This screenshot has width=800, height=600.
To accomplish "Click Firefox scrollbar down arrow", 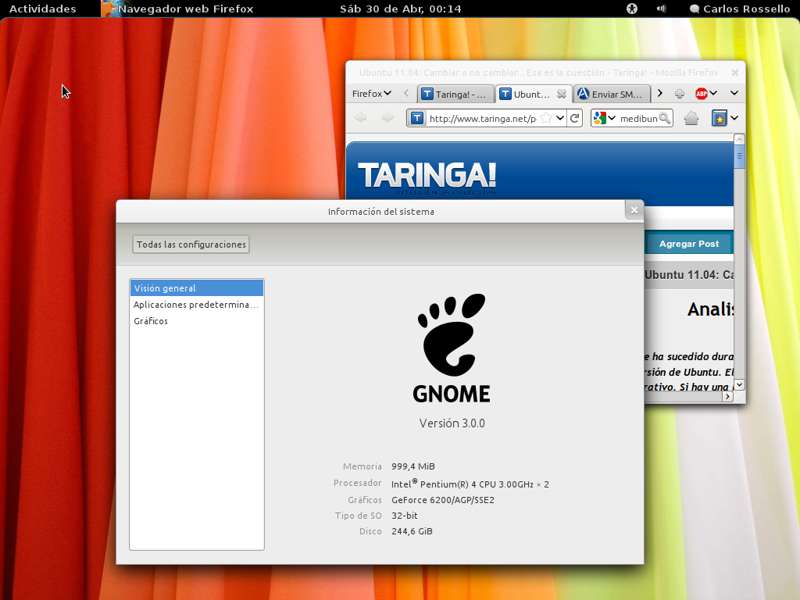I will tap(739, 385).
